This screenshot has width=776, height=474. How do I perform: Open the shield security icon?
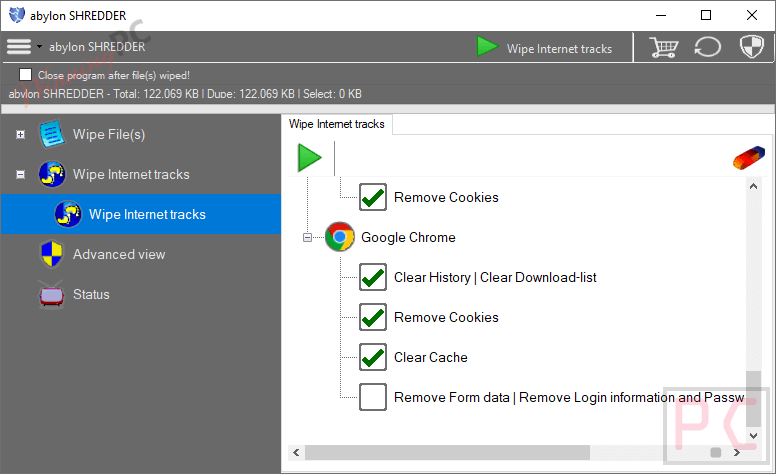click(x=752, y=47)
